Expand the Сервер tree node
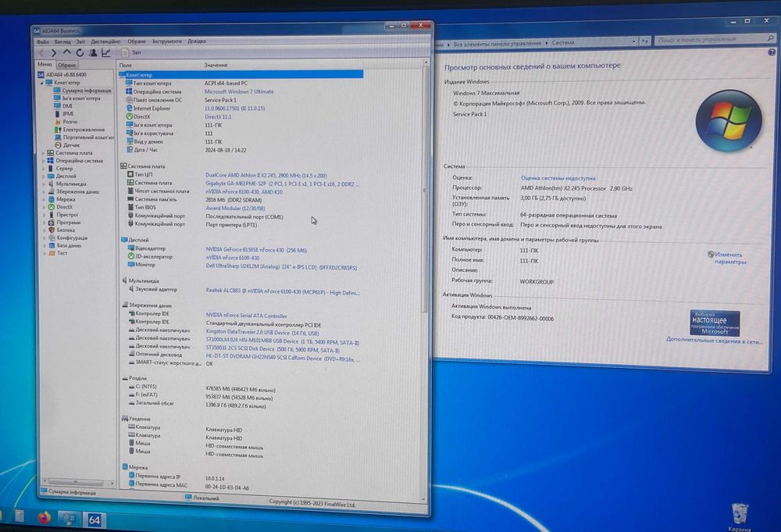 (x=43, y=169)
